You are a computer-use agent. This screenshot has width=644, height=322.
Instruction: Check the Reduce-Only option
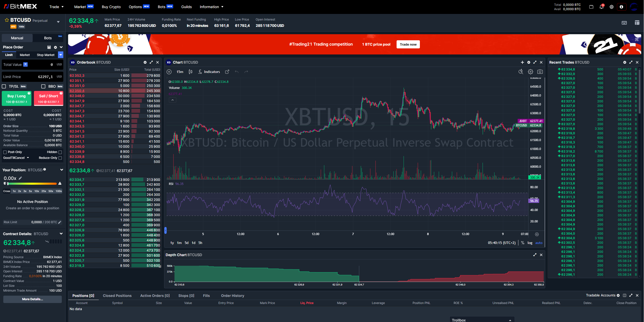[60, 158]
